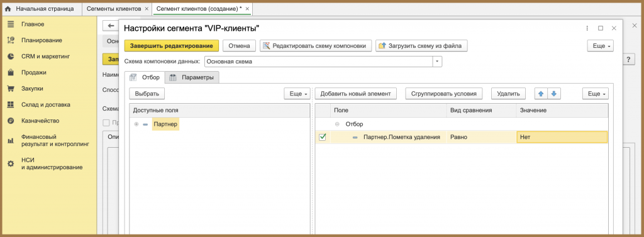Viewport: 644px width, 237px height.
Task: Open Еще menu above Доступные поля
Action: click(297, 94)
